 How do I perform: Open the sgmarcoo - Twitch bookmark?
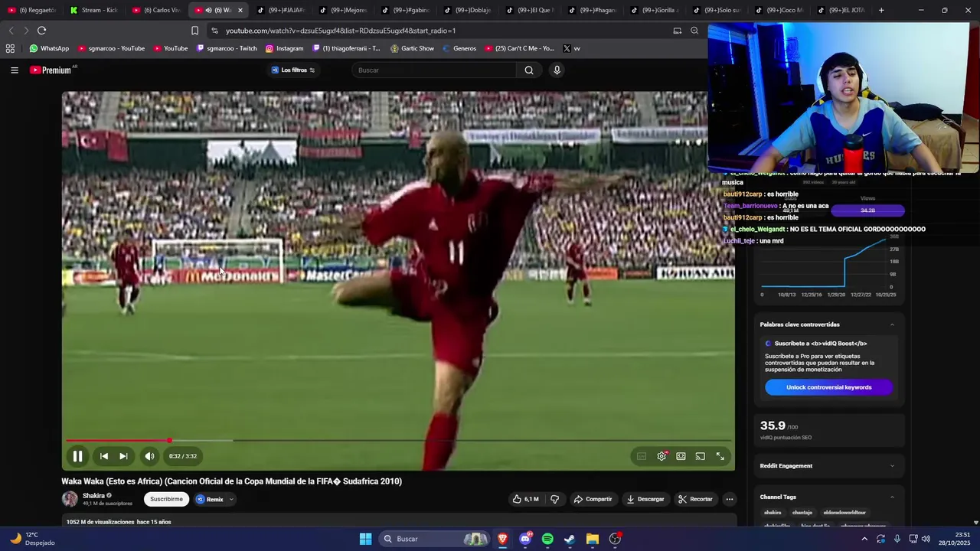tap(227, 48)
